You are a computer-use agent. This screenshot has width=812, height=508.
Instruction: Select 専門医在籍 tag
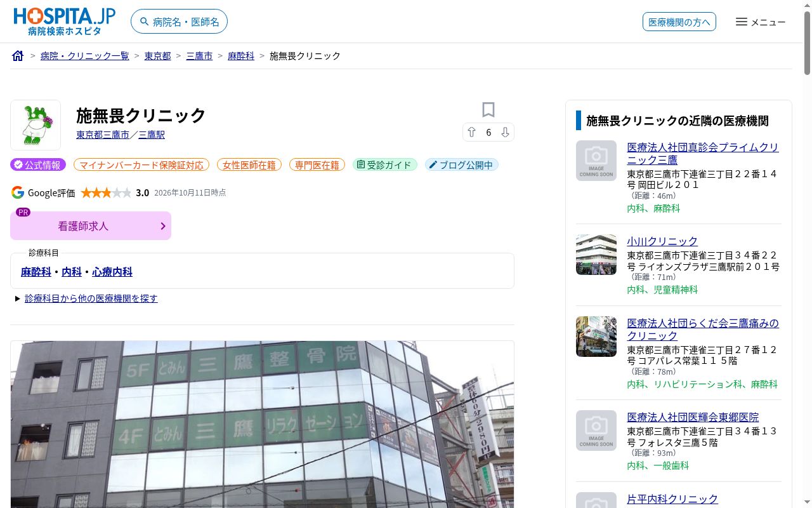317,165
